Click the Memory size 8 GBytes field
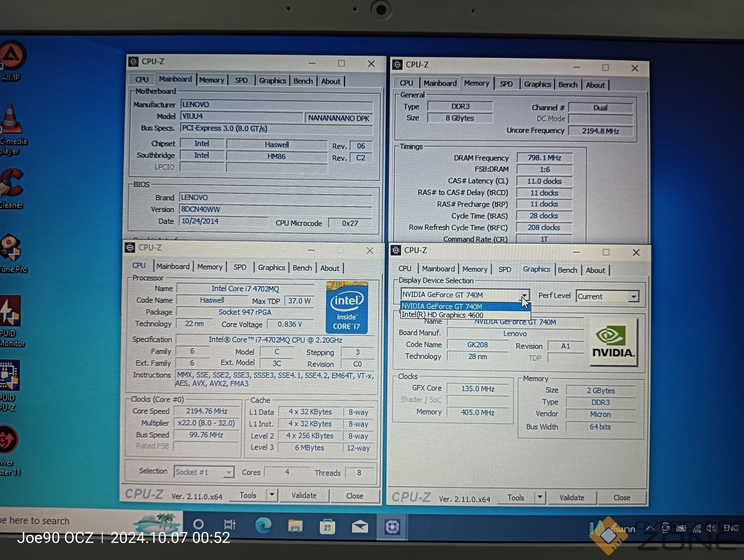The image size is (744, 560). point(460,118)
